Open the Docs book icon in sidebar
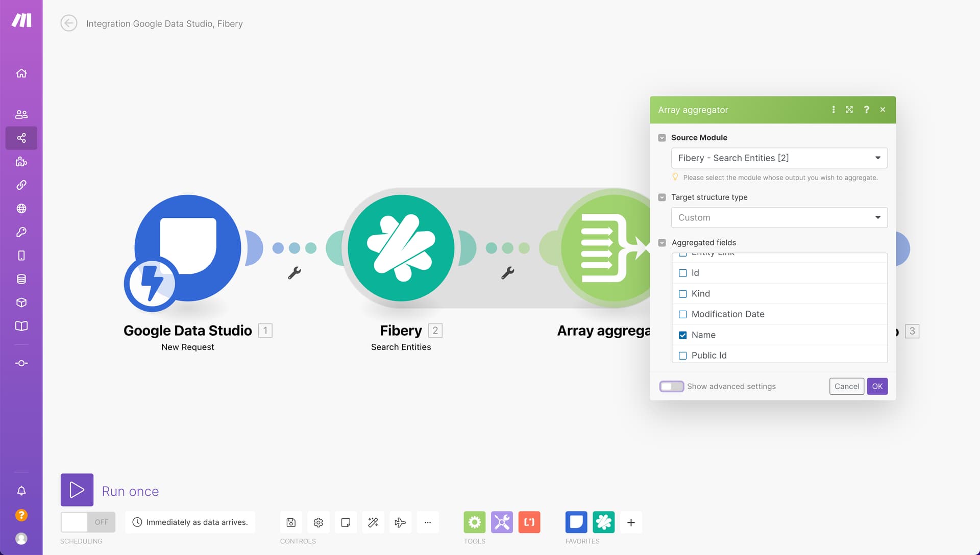The width and height of the screenshot is (980, 555). pyautogui.click(x=21, y=326)
